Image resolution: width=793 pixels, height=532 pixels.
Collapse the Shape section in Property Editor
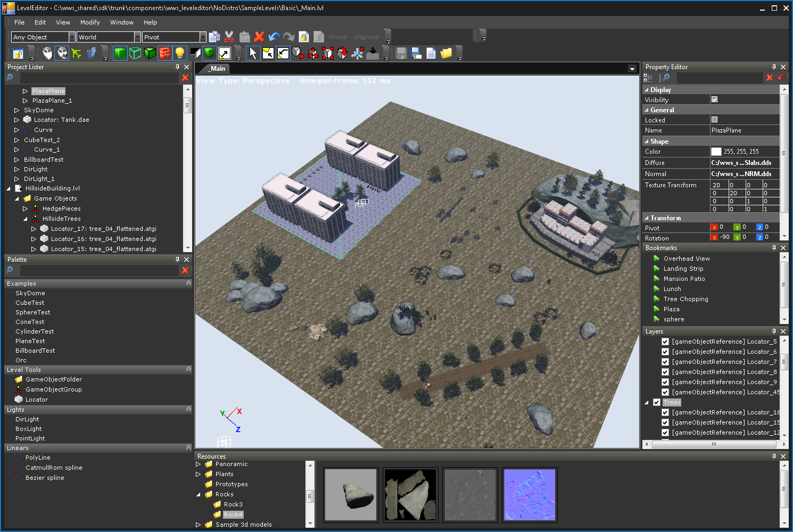point(646,141)
